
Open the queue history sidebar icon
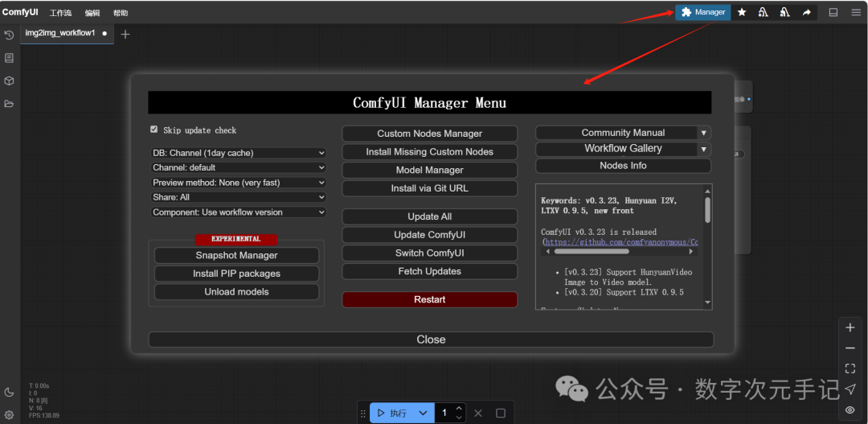pos(9,35)
